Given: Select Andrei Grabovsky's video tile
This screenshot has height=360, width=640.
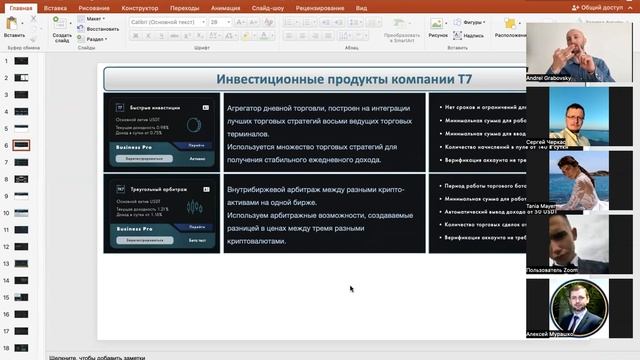Looking at the screenshot, I should [579, 52].
